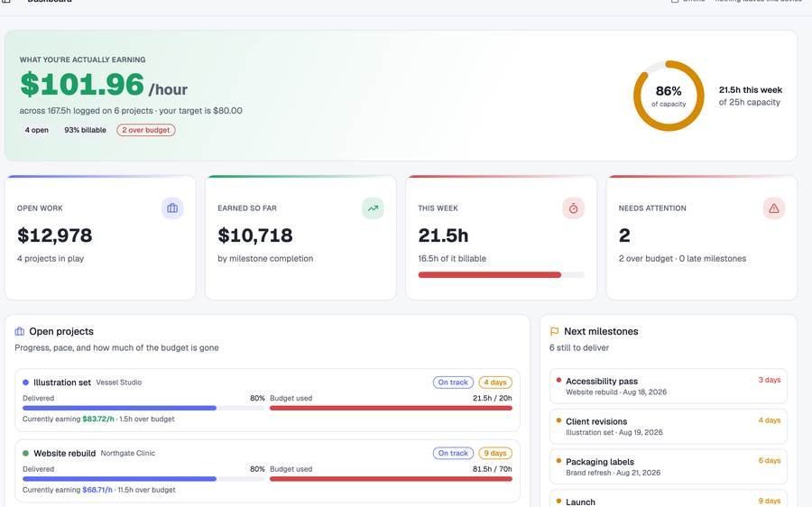The width and height of the screenshot is (812, 507).
Task: Click 'Brand refresh · Aug 21, 2026' text
Action: coord(614,473)
